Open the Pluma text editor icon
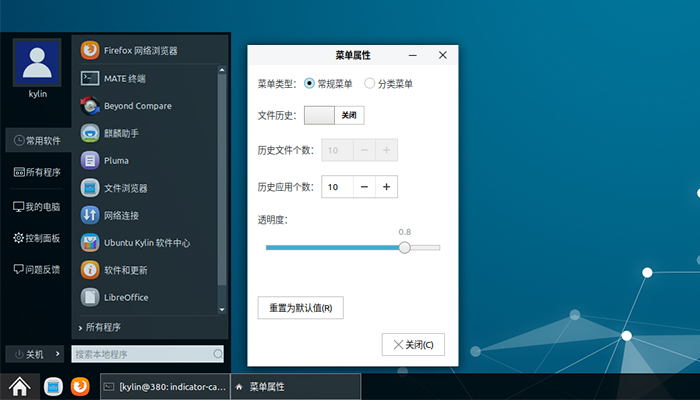 tap(90, 160)
